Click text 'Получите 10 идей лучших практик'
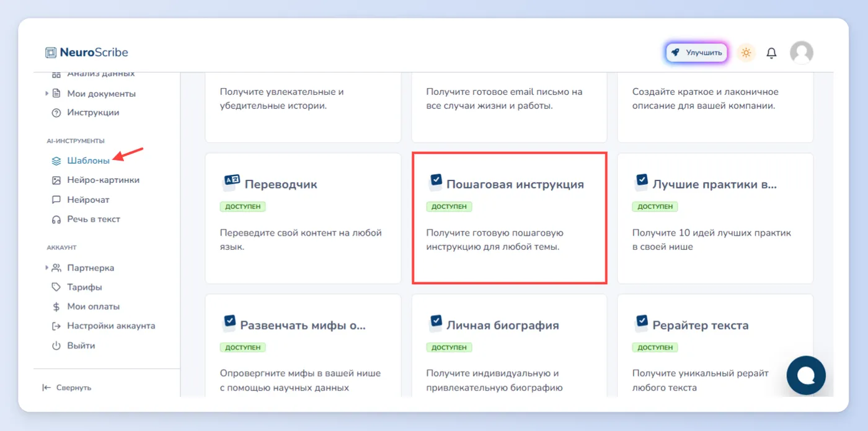This screenshot has width=868, height=431. point(712,233)
